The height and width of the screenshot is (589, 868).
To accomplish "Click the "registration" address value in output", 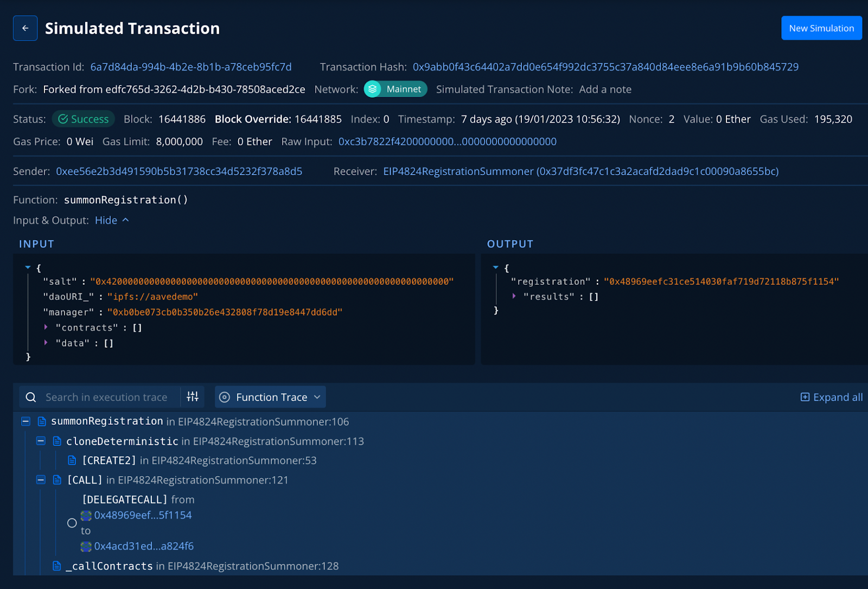I will [x=722, y=281].
